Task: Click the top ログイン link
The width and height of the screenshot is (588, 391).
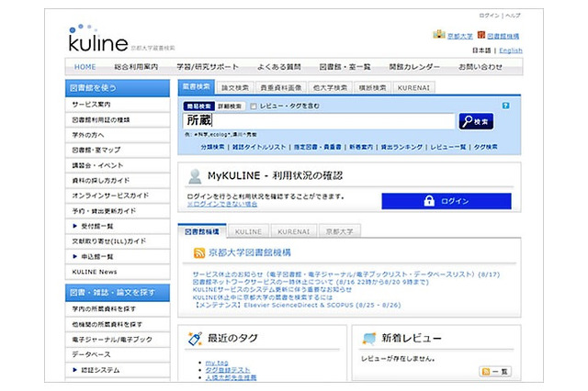Action: pyautogui.click(x=489, y=16)
